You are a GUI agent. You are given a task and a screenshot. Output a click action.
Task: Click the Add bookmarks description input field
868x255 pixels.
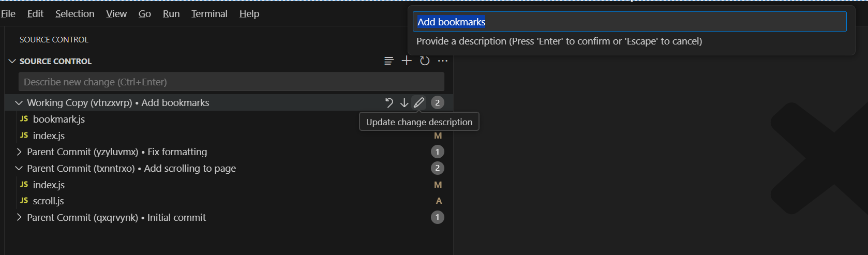[630, 22]
